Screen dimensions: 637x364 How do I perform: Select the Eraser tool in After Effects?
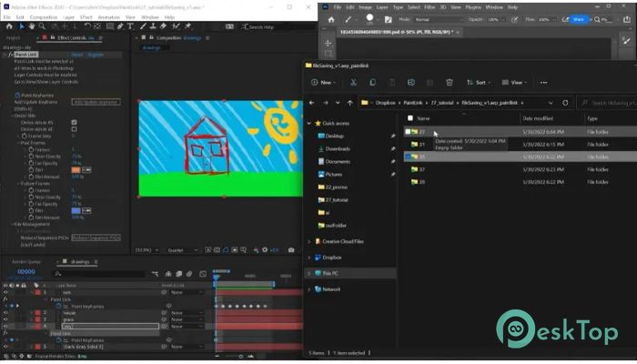click(163, 26)
